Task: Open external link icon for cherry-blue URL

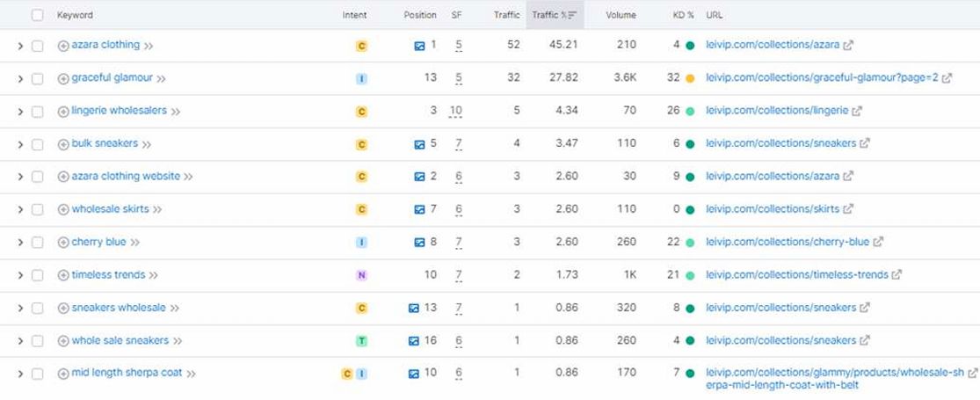Action: point(878,242)
